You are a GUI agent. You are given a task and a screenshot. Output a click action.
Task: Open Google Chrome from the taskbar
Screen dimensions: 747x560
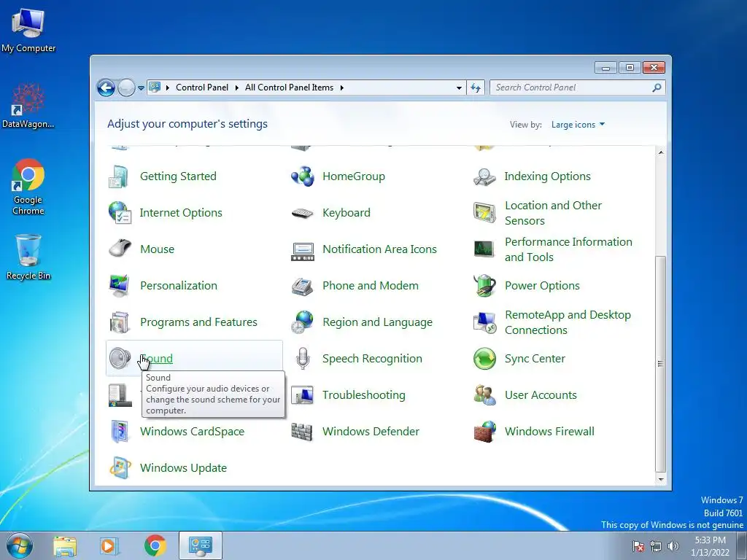click(x=155, y=546)
